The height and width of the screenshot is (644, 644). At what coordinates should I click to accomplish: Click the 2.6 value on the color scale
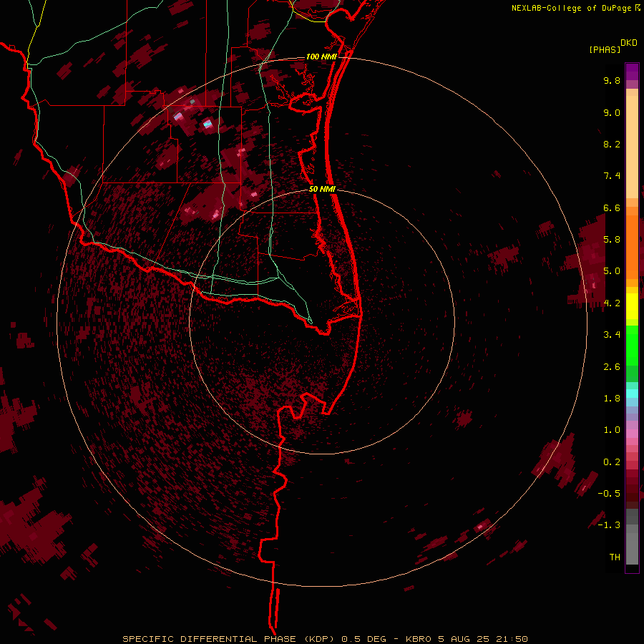pyautogui.click(x=612, y=367)
